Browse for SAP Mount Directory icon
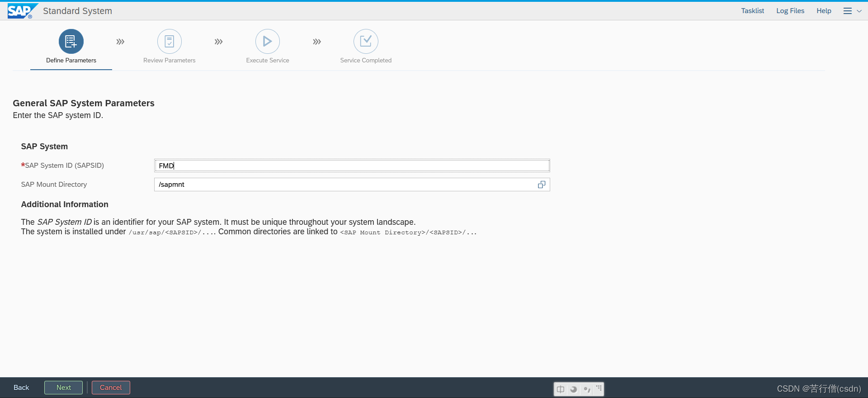Viewport: 868px width, 398px height. coord(542,185)
